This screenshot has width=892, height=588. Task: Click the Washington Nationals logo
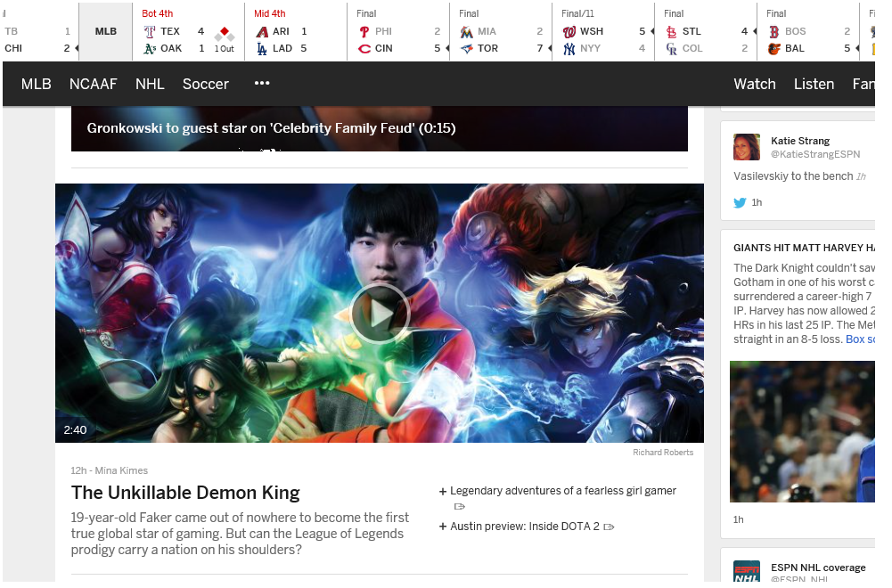tap(569, 32)
